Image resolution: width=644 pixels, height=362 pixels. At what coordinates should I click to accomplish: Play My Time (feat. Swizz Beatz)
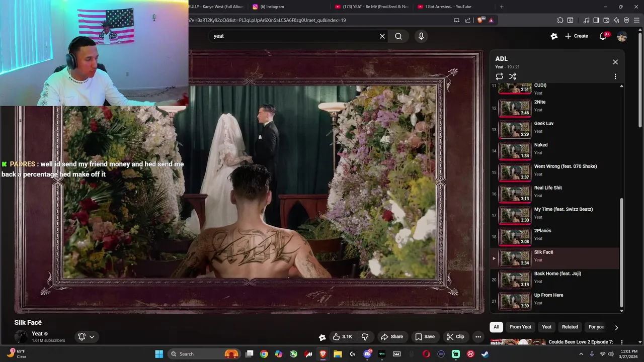(555, 215)
